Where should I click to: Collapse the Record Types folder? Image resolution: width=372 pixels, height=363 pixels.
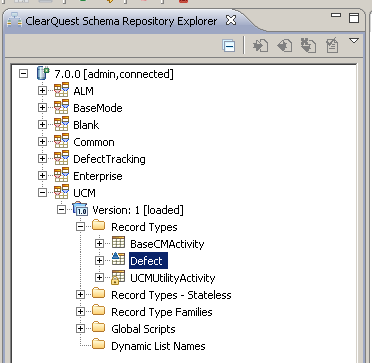click(80, 227)
